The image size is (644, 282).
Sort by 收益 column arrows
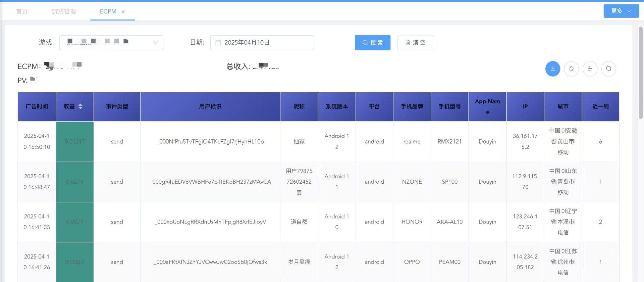pyautogui.click(x=80, y=106)
